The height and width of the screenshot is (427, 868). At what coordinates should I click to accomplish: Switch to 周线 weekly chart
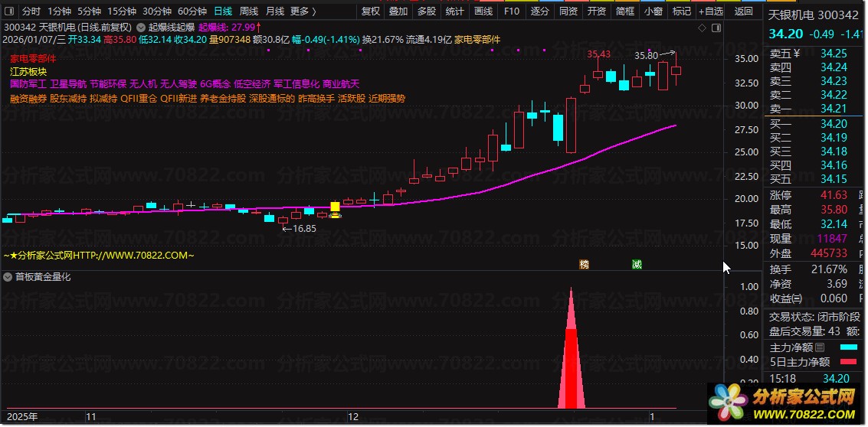pyautogui.click(x=249, y=11)
